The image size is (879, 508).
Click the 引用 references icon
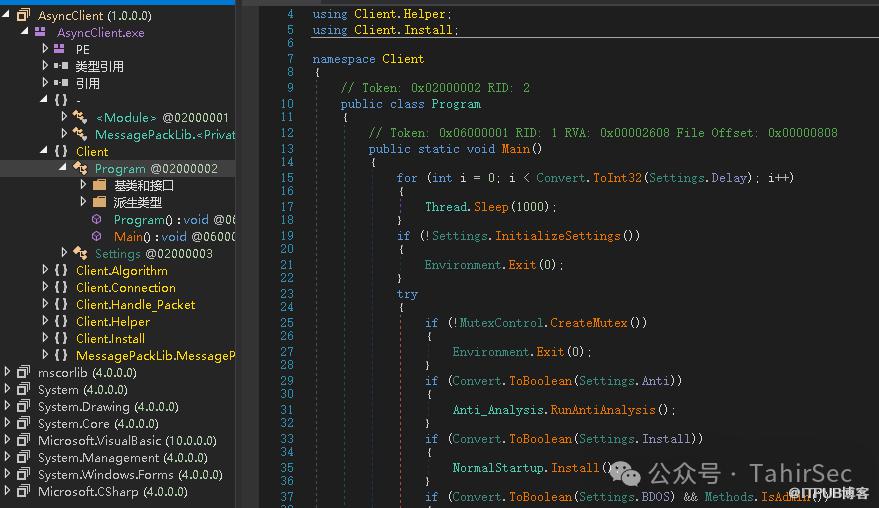click(x=60, y=84)
